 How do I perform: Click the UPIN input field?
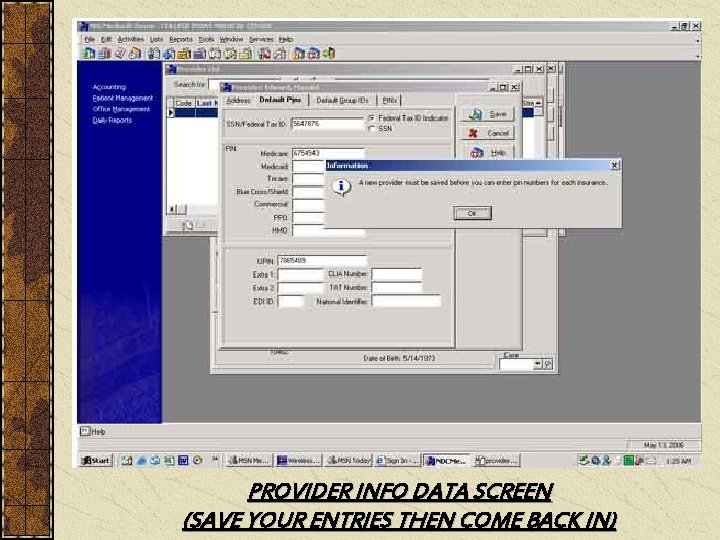(x=322, y=261)
